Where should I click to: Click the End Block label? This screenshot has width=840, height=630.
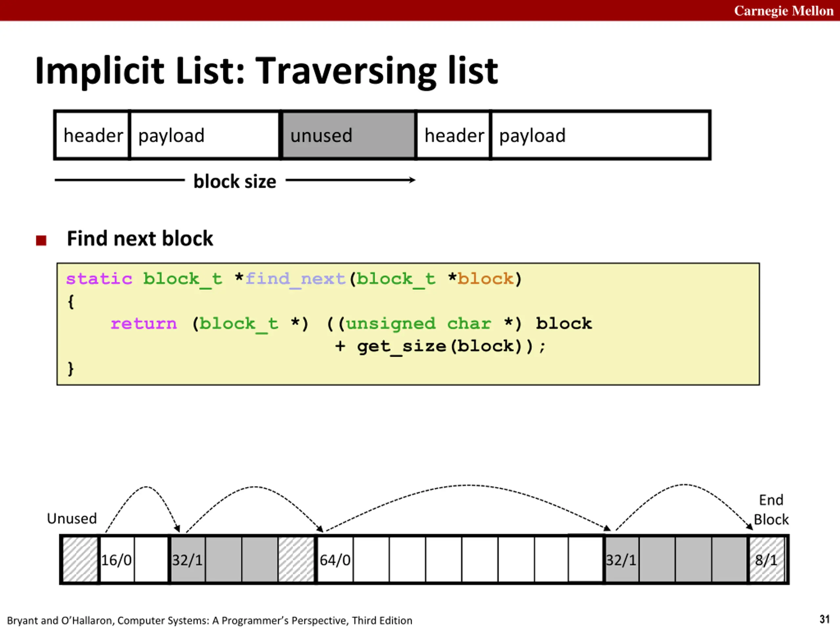[771, 510]
